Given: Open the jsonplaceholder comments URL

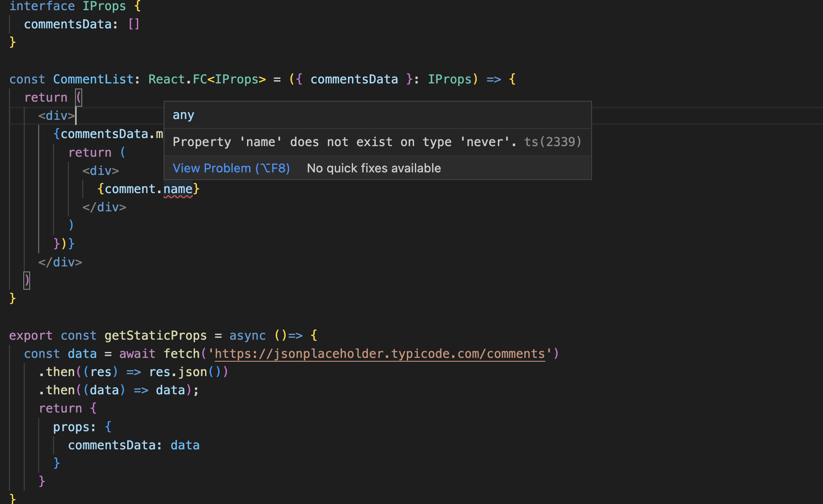Looking at the screenshot, I should [x=380, y=354].
